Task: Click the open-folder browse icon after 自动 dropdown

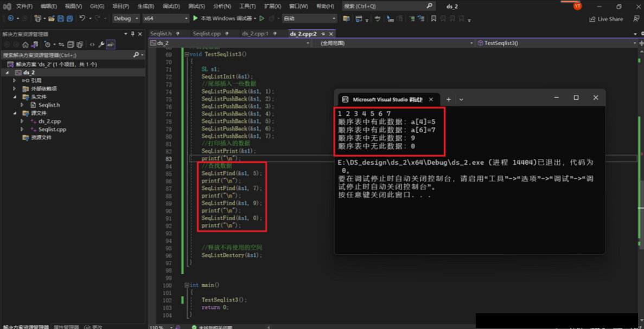Action: [346, 18]
